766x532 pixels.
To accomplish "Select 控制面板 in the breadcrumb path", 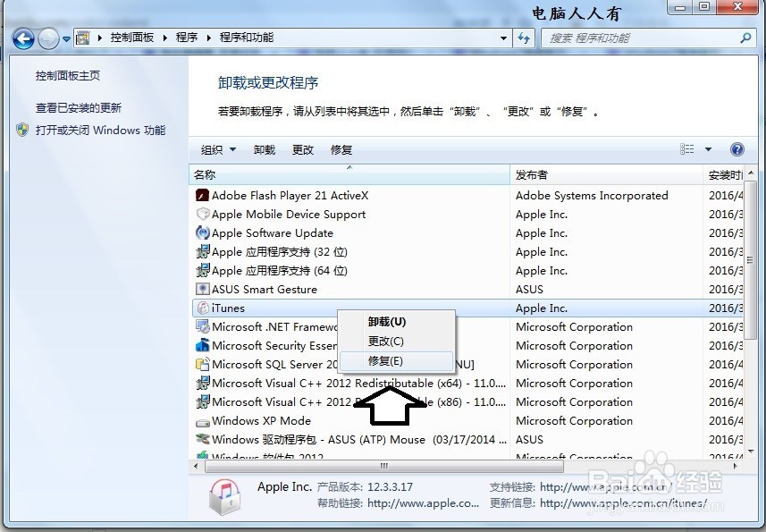I will click(132, 38).
